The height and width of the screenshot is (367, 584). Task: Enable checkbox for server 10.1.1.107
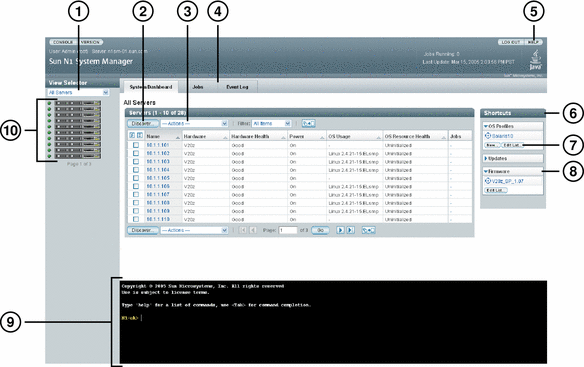click(136, 194)
